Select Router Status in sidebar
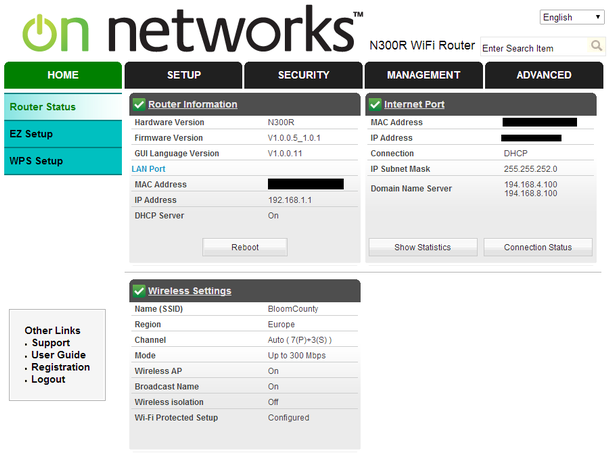 (63, 107)
